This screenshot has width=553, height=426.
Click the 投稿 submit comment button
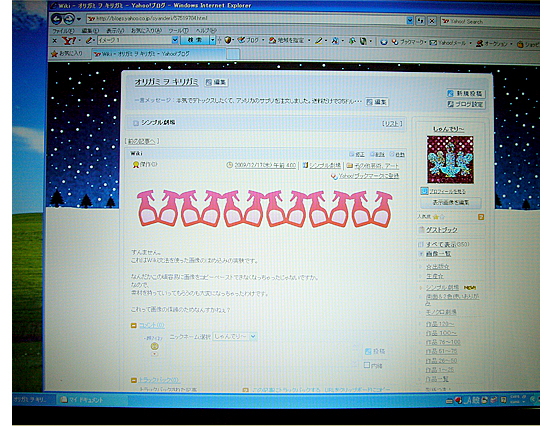click(x=375, y=351)
